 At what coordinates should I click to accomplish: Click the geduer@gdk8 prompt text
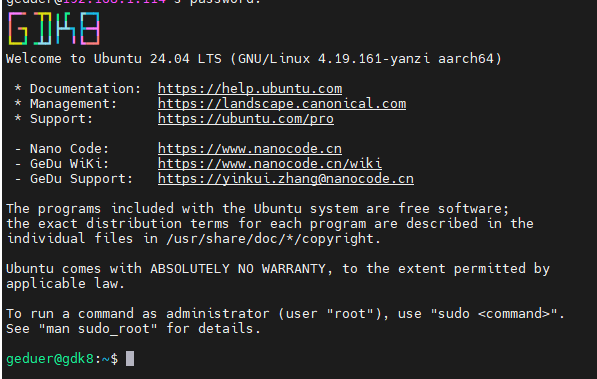(50, 359)
